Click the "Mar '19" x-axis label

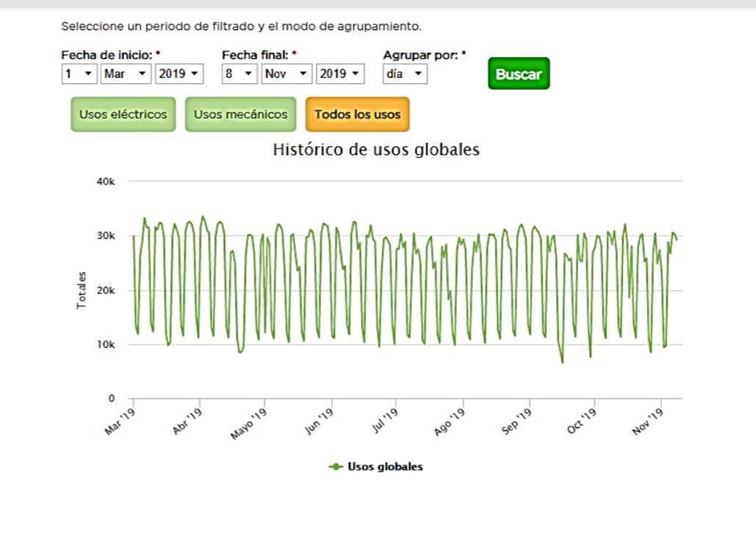click(x=120, y=421)
